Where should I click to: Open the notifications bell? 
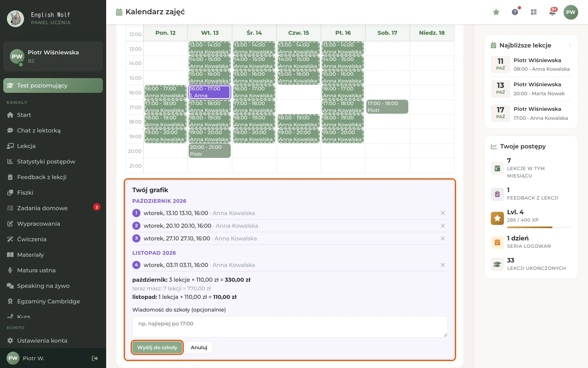point(552,12)
